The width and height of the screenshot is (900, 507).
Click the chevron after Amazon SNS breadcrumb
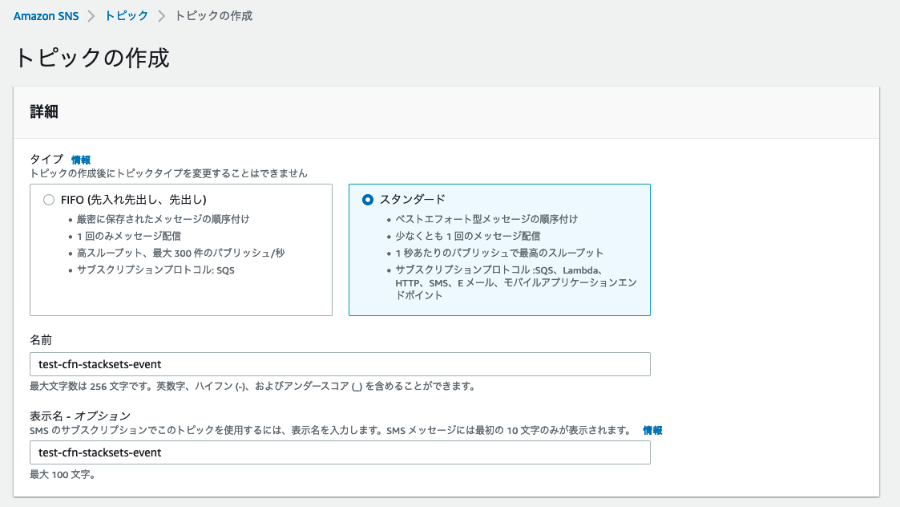(91, 16)
